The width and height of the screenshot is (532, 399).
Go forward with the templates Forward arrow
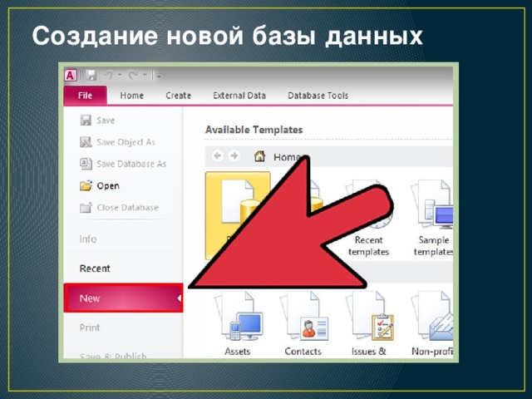[234, 156]
